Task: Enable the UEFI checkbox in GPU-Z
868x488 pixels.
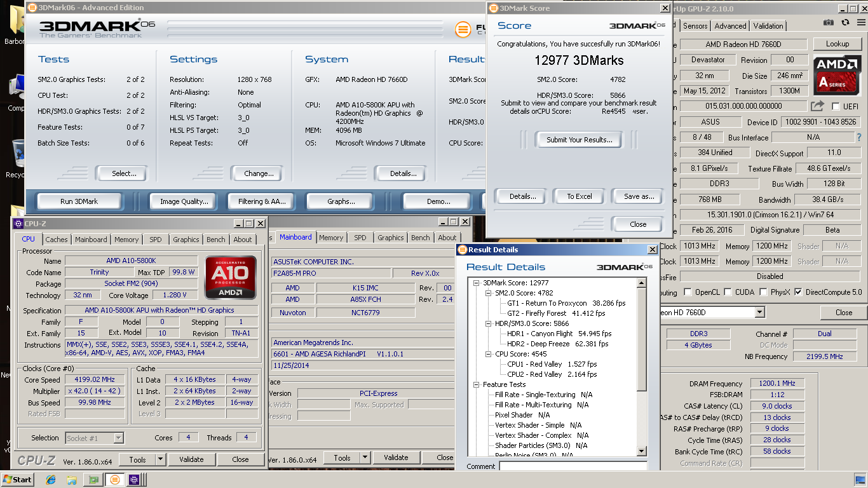Action: [836, 106]
